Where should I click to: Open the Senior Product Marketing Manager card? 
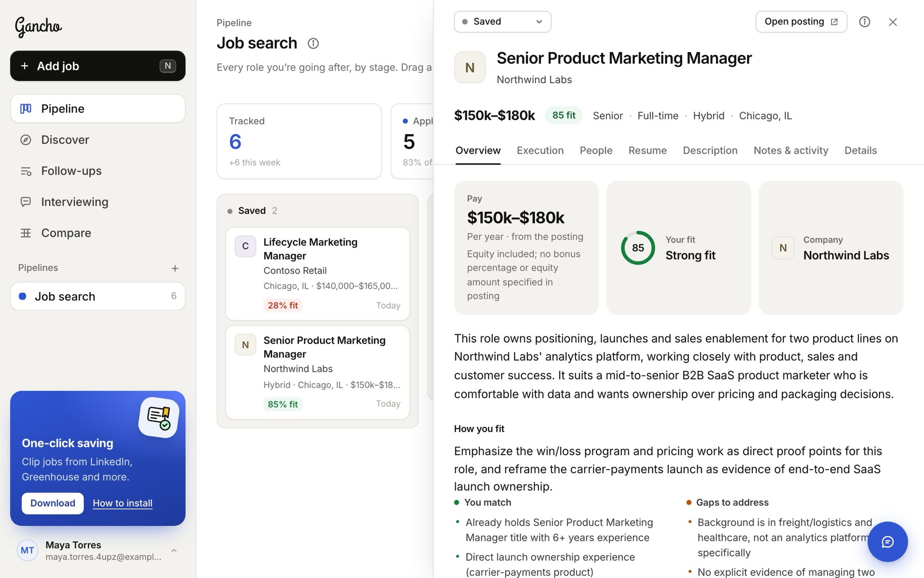pos(318,372)
